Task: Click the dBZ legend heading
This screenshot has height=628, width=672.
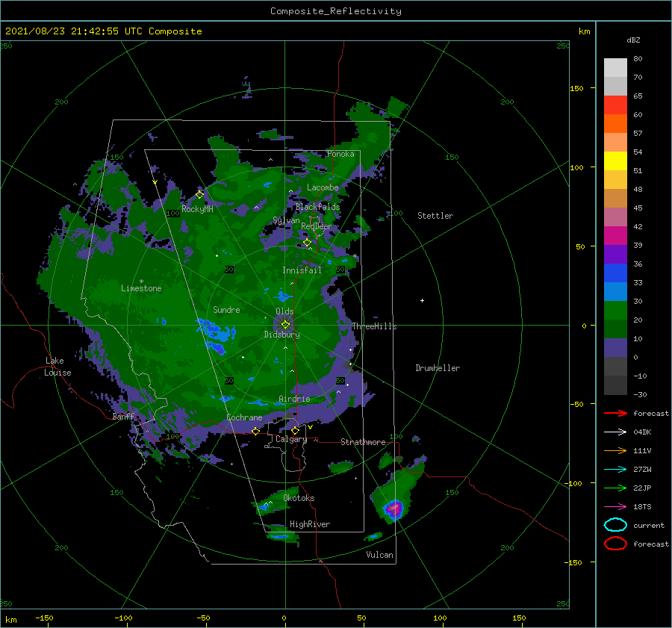Action: (x=633, y=40)
